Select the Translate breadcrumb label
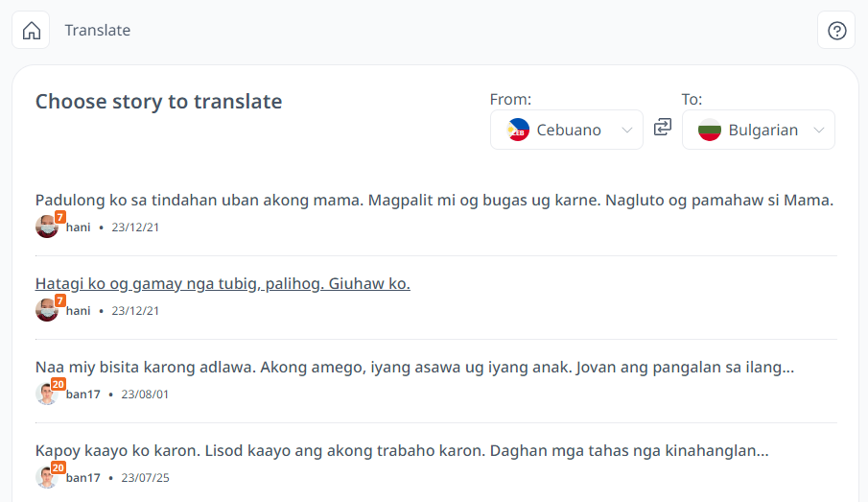The image size is (868, 502). click(98, 30)
